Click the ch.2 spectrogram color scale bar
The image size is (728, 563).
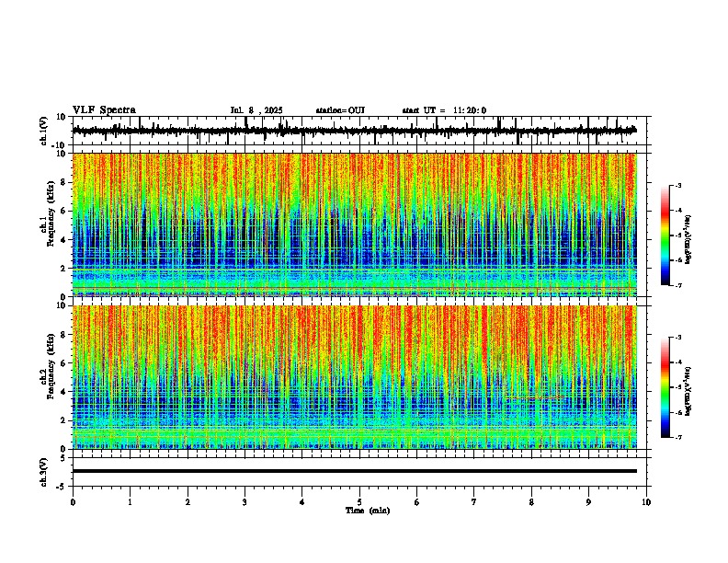pyautogui.click(x=665, y=387)
